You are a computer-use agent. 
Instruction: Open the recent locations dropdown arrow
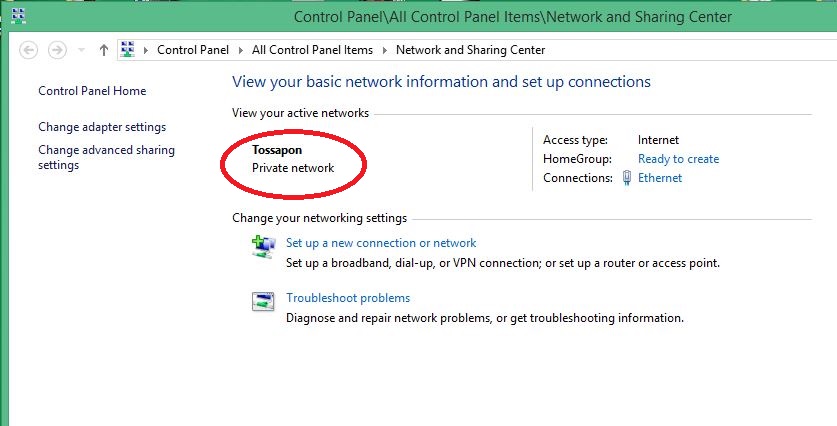pyautogui.click(x=81, y=50)
